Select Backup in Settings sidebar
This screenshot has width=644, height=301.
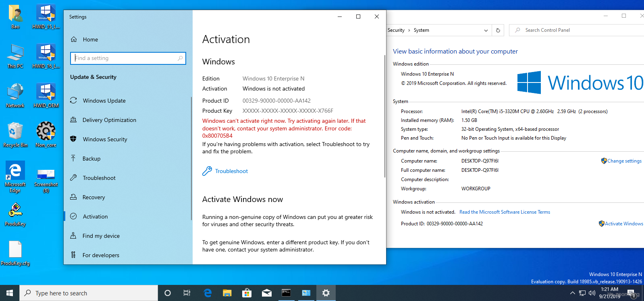[127, 159]
